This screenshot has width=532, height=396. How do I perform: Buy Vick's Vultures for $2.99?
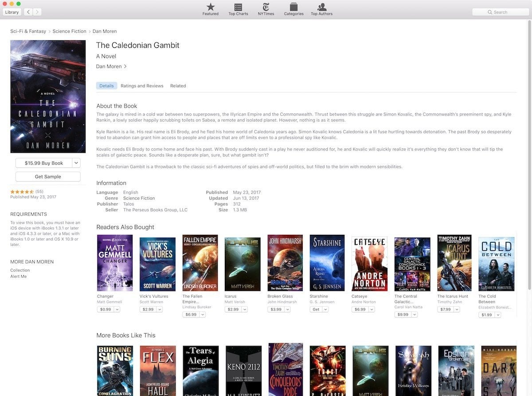click(x=148, y=309)
